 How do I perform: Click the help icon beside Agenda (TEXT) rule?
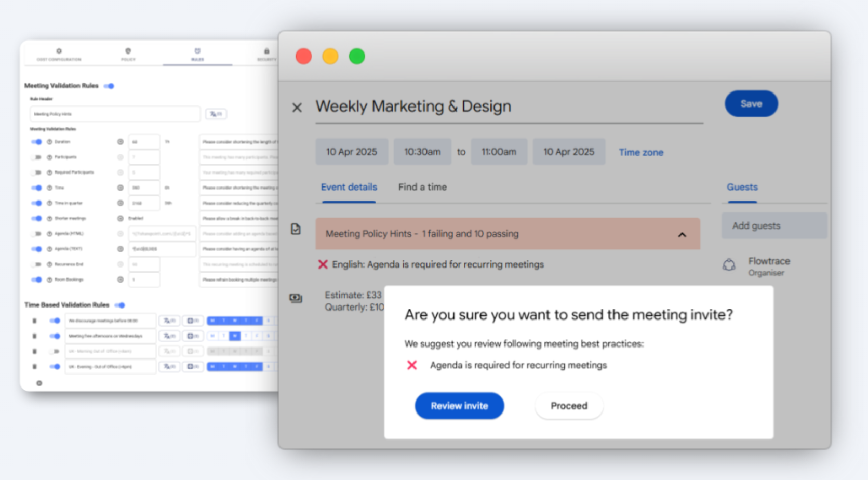(50, 249)
